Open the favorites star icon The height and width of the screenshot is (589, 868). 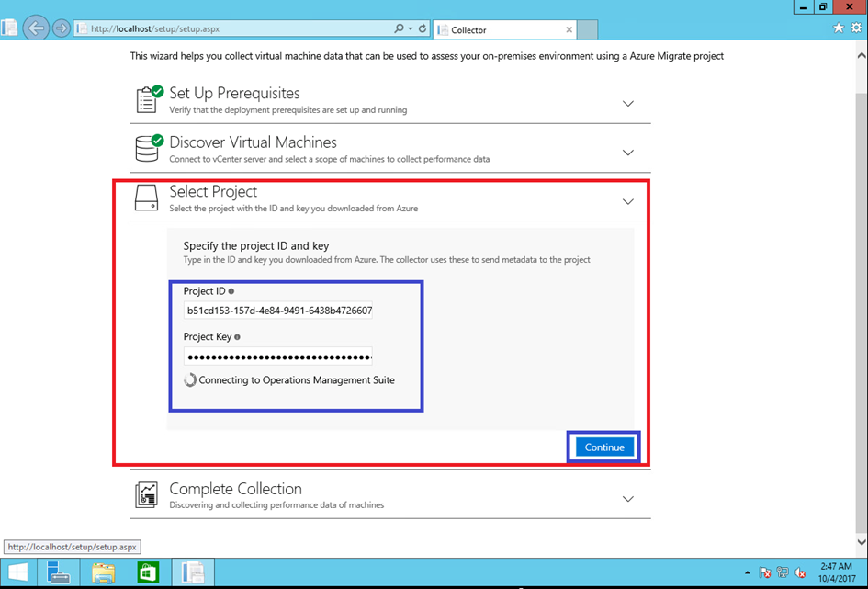click(x=838, y=28)
